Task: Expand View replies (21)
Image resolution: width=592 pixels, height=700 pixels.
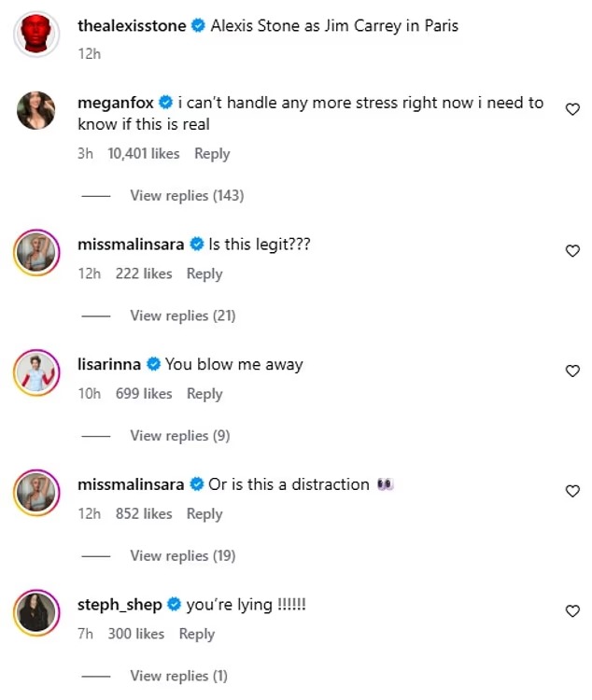Action: pyautogui.click(x=182, y=315)
